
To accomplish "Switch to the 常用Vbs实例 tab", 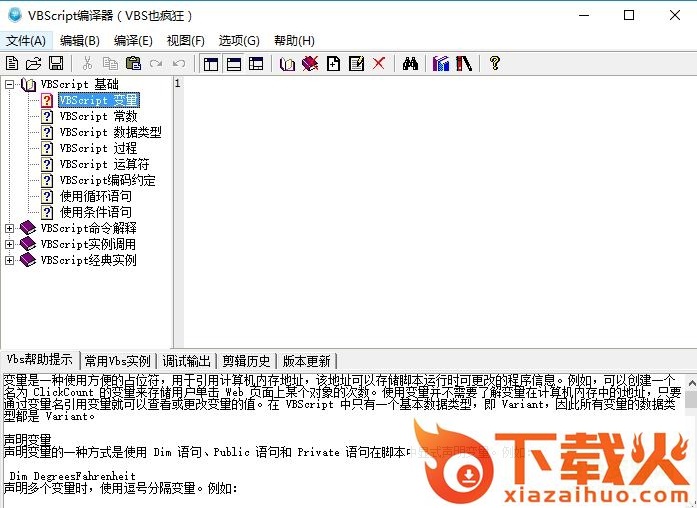I will pos(118,361).
